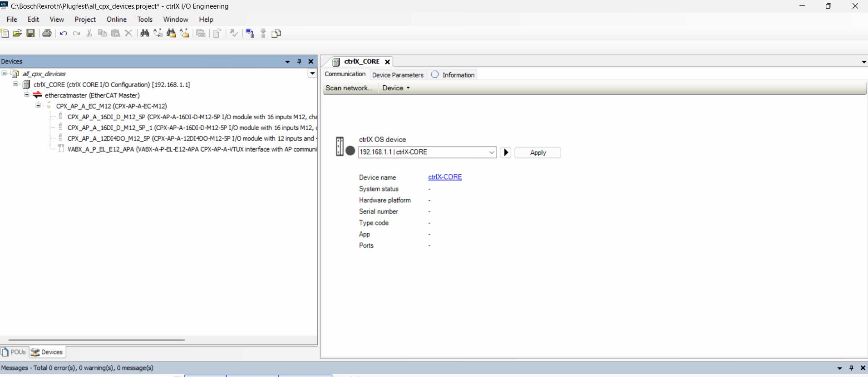
Task: Select VABX_A_P_EL_E12_APA interface
Action: coord(192,149)
